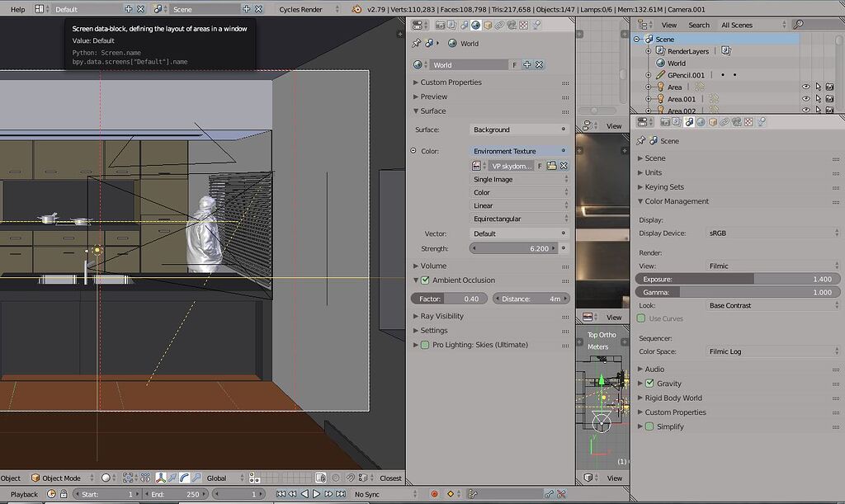Open Render Layers tab in Scene properties editor header
Screen dimensions: 845x504
click(677, 122)
